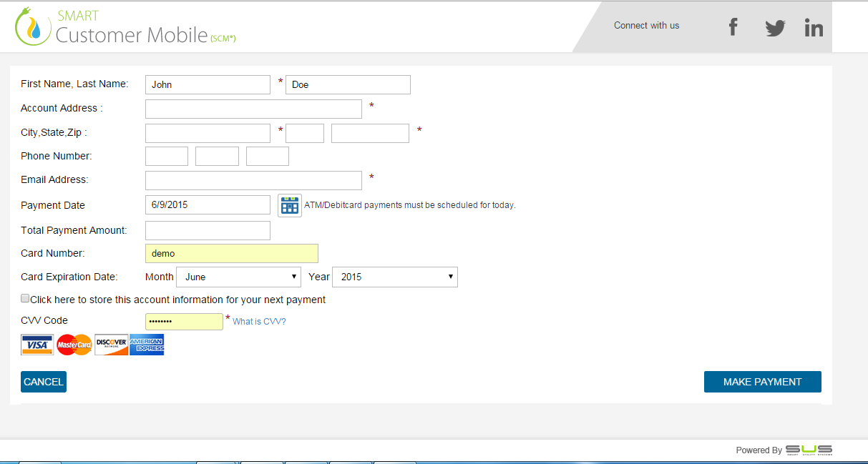The height and width of the screenshot is (464, 868).
Task: Select the Total Payment Amount field
Action: tap(208, 230)
